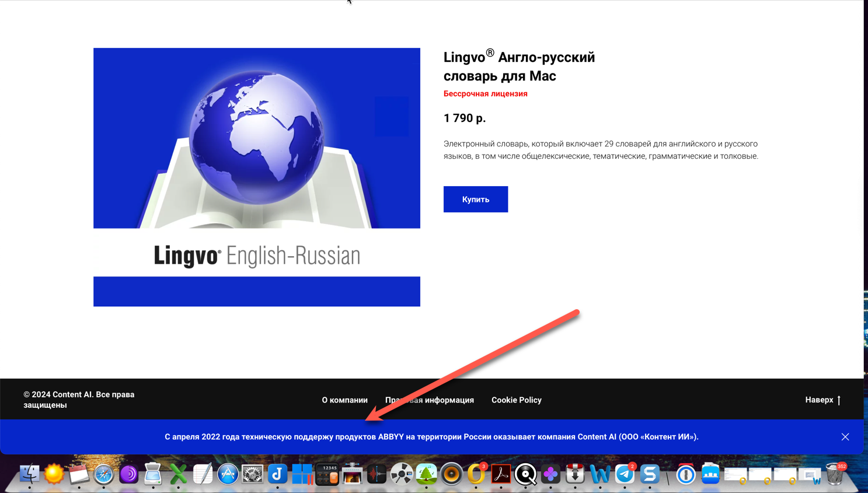The image size is (868, 493).
Task: Open the blue folder app beside 1Password
Action: click(710, 474)
